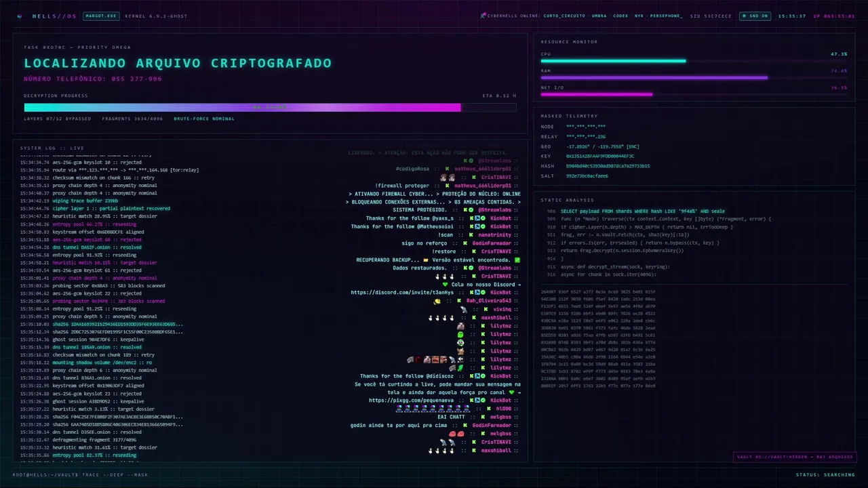This screenshot has height=488, width=868.
Task: Click the decryption progress bar
Action: [270, 107]
